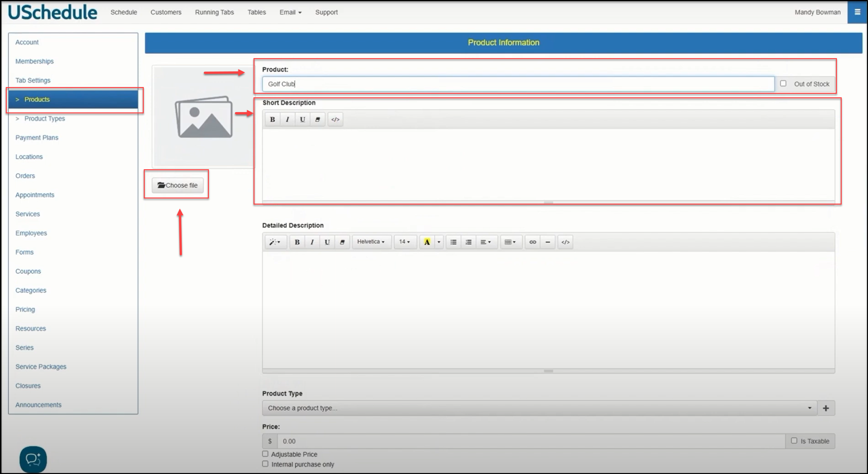Insert a link in Detailed Description
Viewport: 868px width, 474px height.
coord(532,242)
